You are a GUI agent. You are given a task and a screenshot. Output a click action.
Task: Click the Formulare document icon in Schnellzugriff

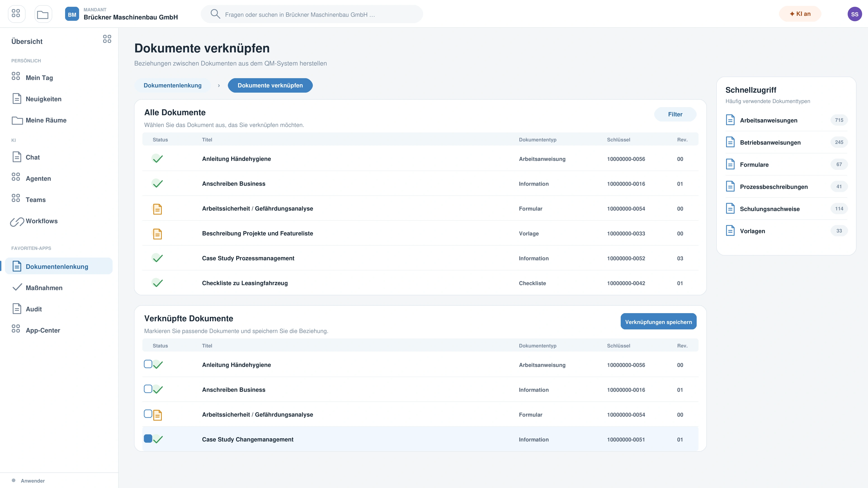(x=730, y=164)
